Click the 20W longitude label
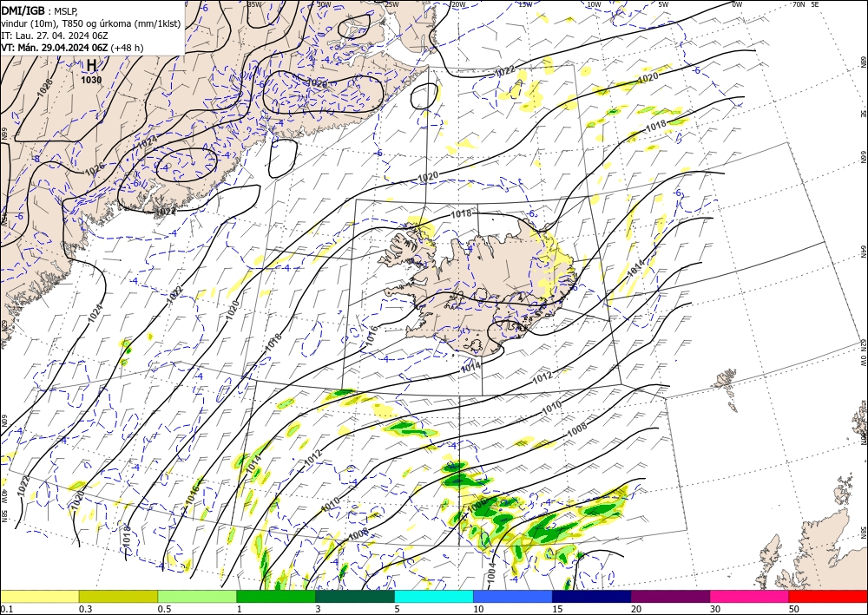 458,4
